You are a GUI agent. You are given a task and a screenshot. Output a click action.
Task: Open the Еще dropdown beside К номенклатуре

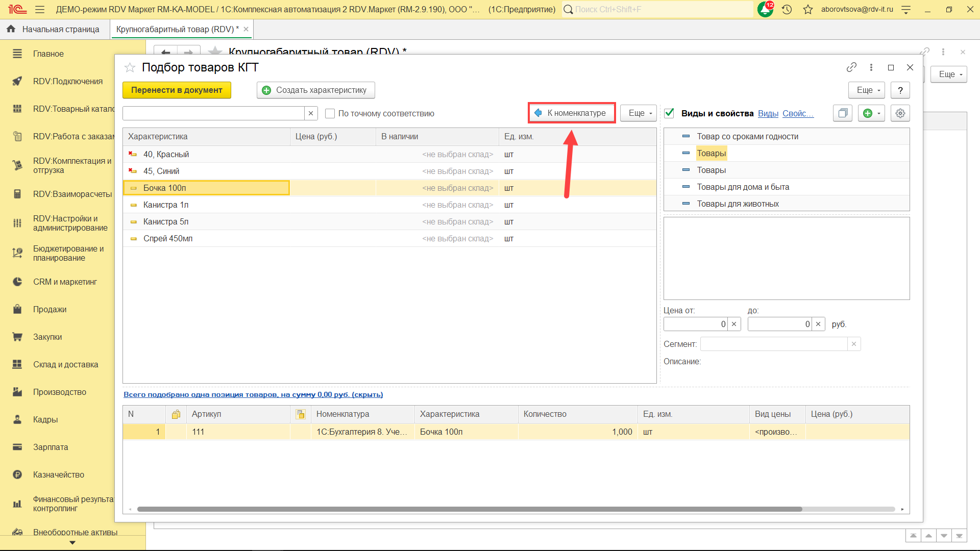(x=638, y=113)
